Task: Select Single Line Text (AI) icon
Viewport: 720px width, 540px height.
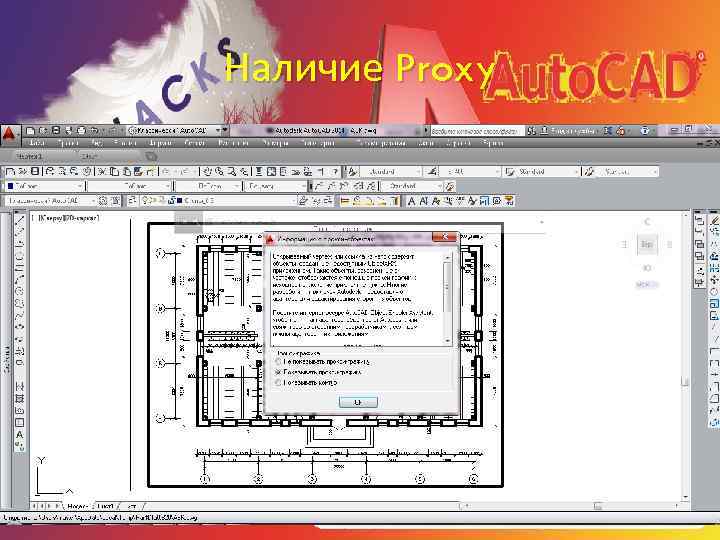Action: (x=423, y=201)
